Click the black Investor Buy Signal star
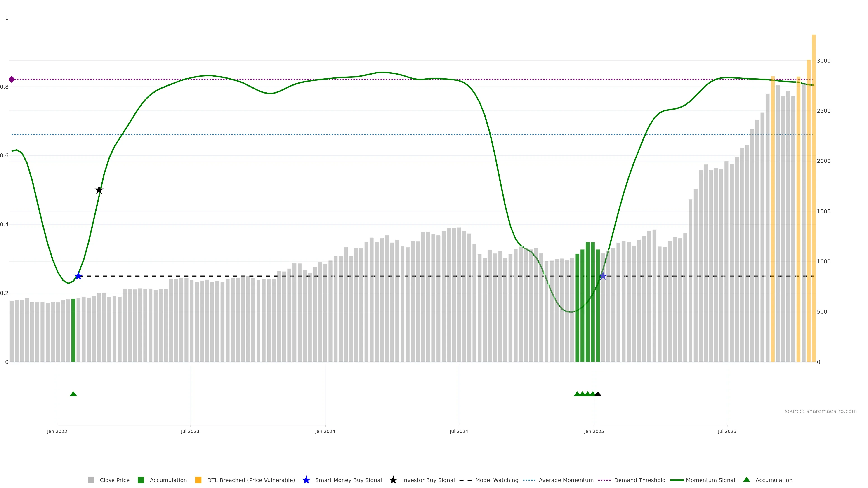The image size is (868, 488). pos(99,190)
